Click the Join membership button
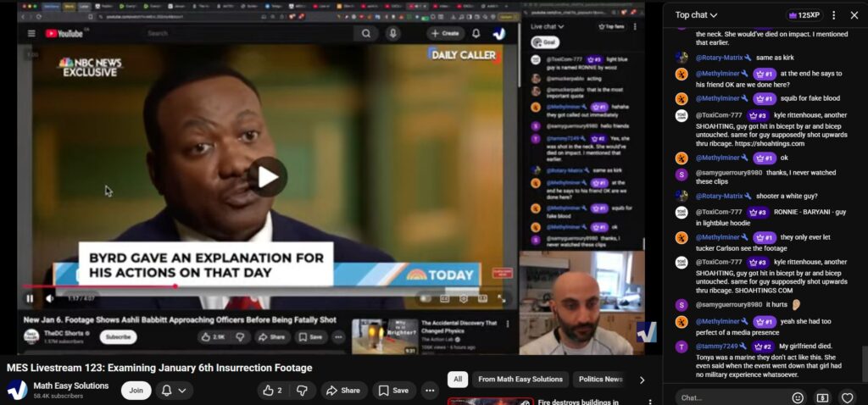The width and height of the screenshot is (868, 405). [x=136, y=391]
